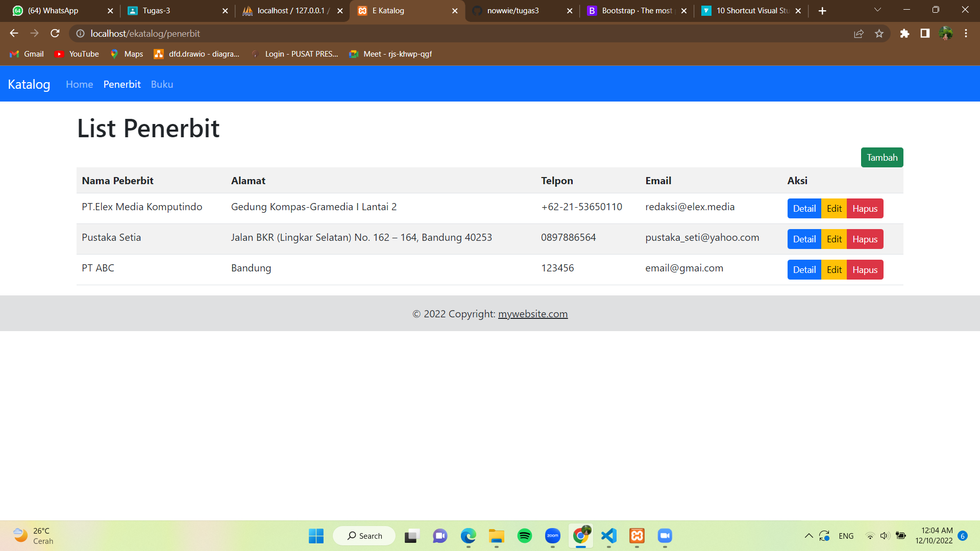
Task: Expand hidden icons in system tray
Action: click(x=809, y=536)
